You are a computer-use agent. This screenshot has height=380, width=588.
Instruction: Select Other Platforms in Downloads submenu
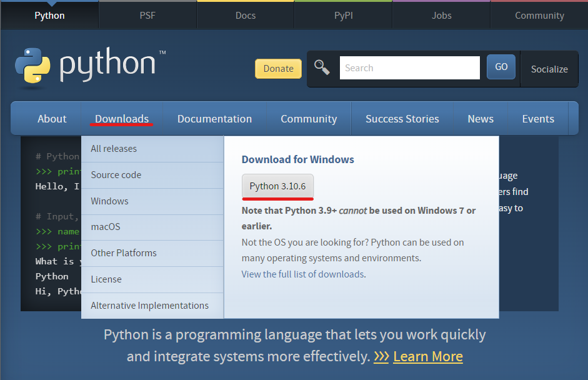[152, 253]
